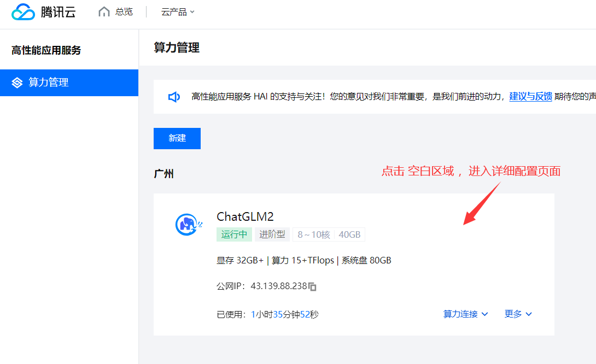Viewport: 596px width, 364px height.
Task: Select 算力管理 in the sidebar
Action: [x=69, y=83]
